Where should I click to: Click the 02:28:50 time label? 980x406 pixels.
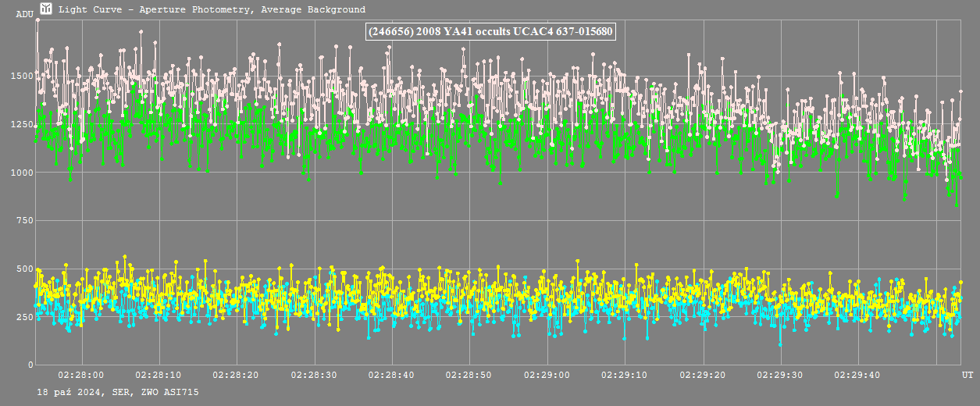469,375
